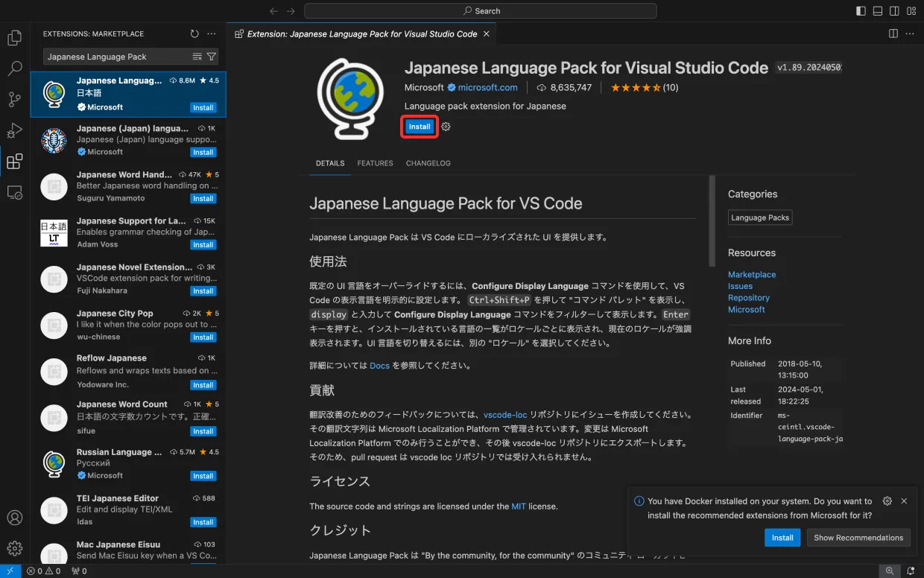
Task: Install Japanese Language Pack from sidebar list
Action: tap(203, 107)
